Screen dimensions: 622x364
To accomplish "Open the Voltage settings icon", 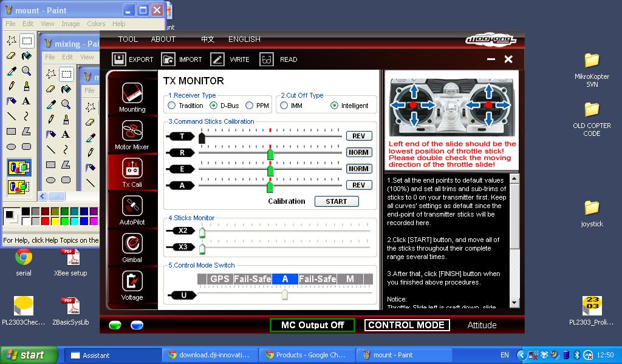I will [x=132, y=281].
